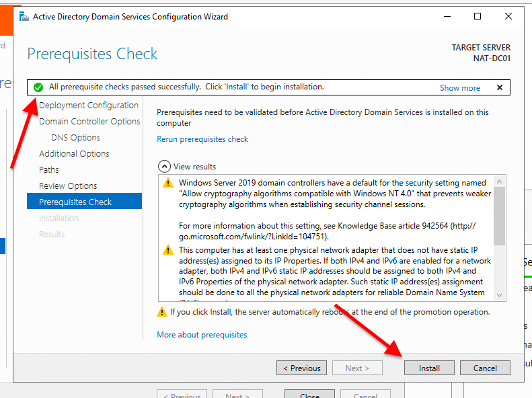Click Rerun prerequisites check link
Image resolution: width=532 pixels, height=398 pixels.
coord(202,139)
